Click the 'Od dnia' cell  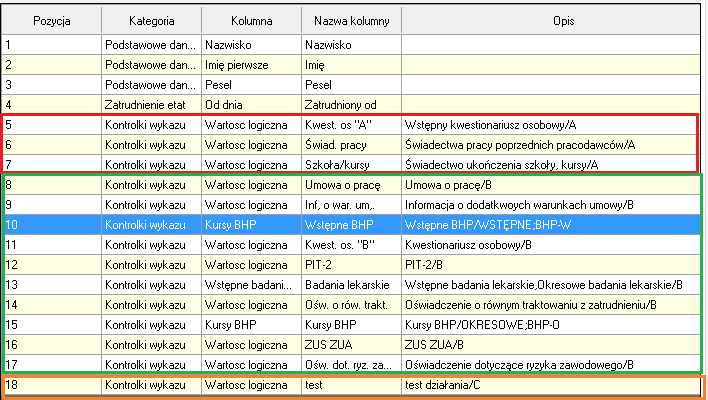tap(252, 105)
